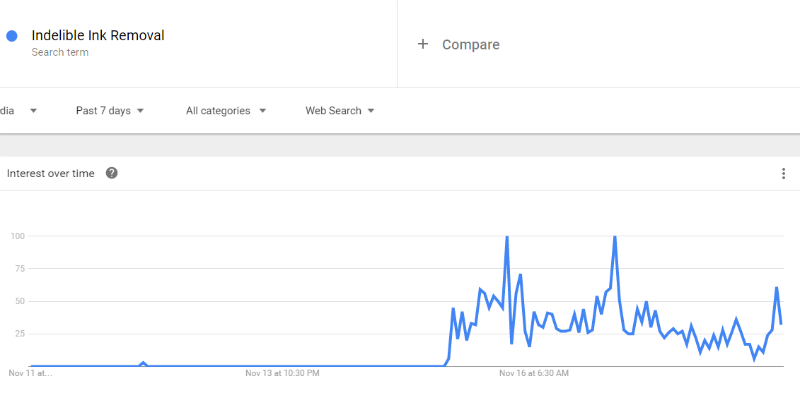Open the three-dot more options menu
This screenshot has height=400, width=800.
783,174
